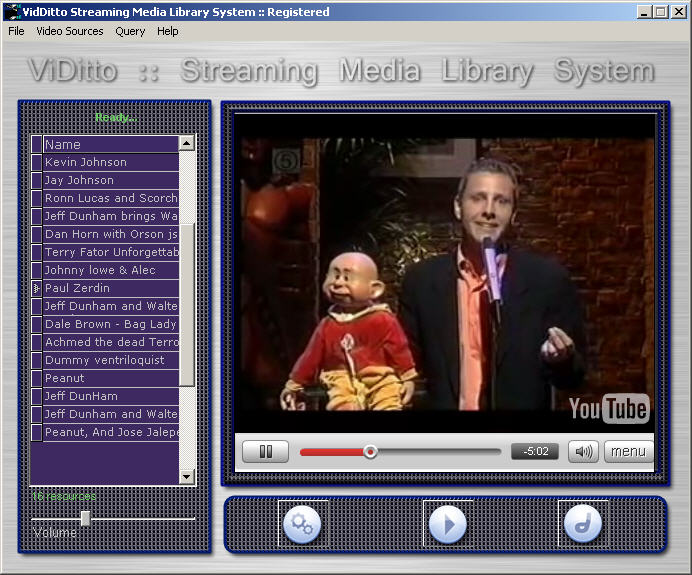This screenshot has width=692, height=575.
Task: Click the music note round button
Action: (583, 524)
